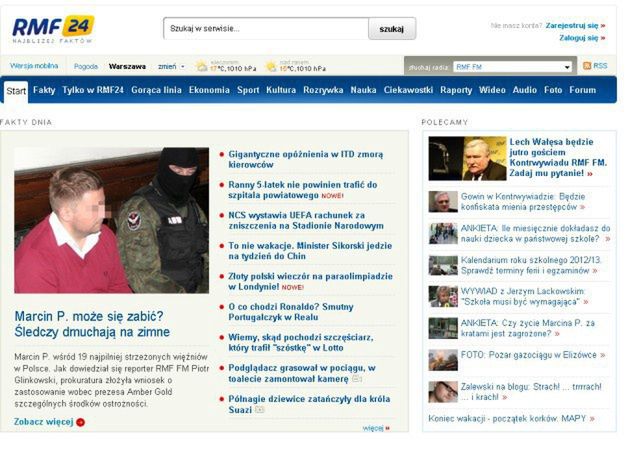Viewport: 630px width, 450px height.
Task: Open the Nauka section
Action: tap(363, 90)
